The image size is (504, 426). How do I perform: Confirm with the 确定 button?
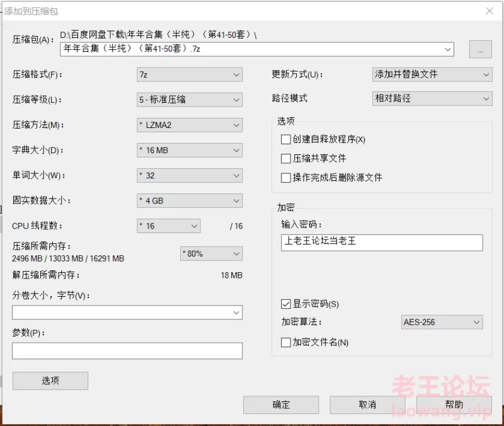(x=281, y=405)
